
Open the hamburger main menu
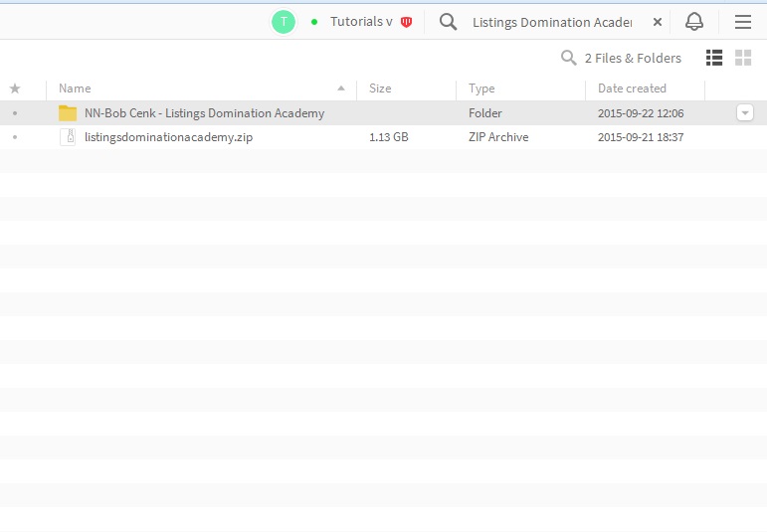pyautogui.click(x=742, y=22)
